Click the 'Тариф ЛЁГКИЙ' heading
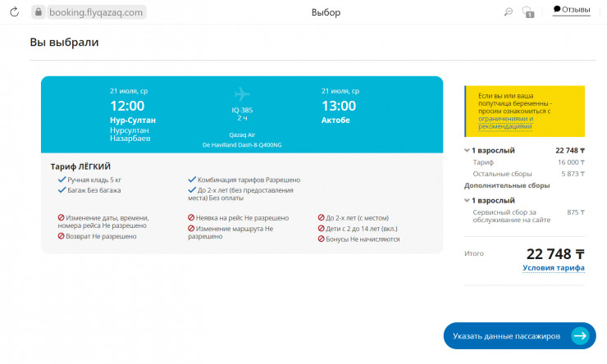The height and width of the screenshot is (364, 607). (x=80, y=166)
